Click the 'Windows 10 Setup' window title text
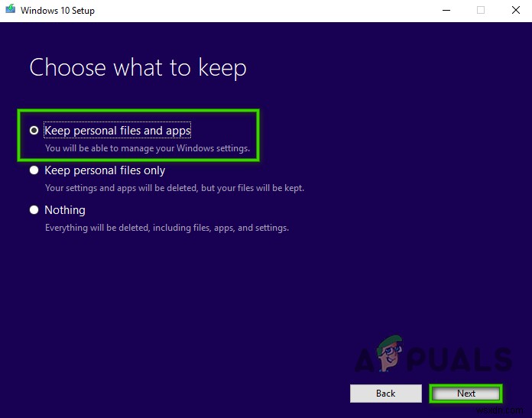The height and width of the screenshot is (418, 532). tap(57, 11)
